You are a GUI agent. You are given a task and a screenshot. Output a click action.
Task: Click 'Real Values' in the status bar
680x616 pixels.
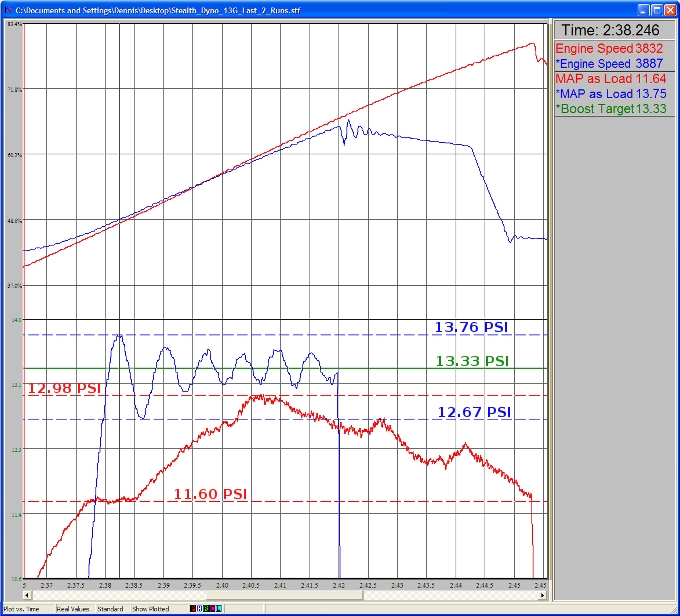coord(73,609)
